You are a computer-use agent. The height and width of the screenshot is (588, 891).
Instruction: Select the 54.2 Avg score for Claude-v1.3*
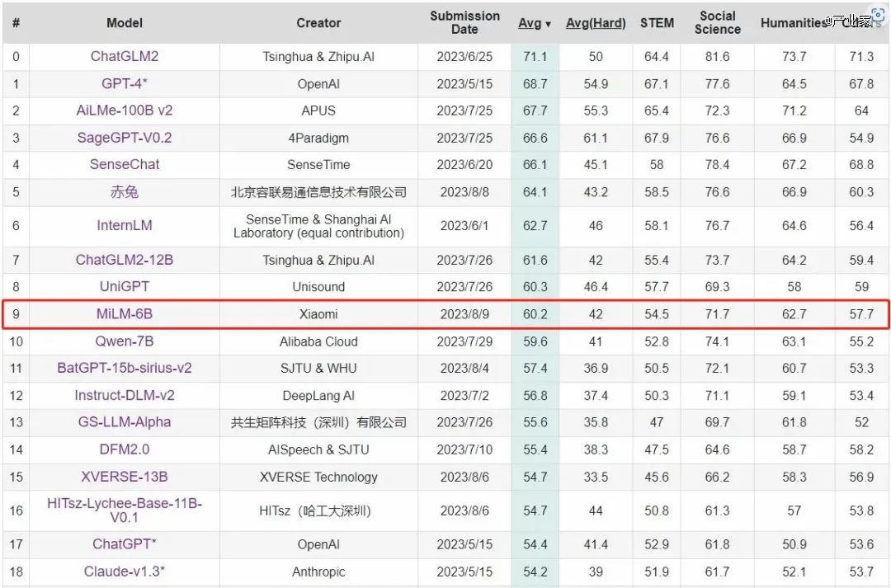click(535, 572)
